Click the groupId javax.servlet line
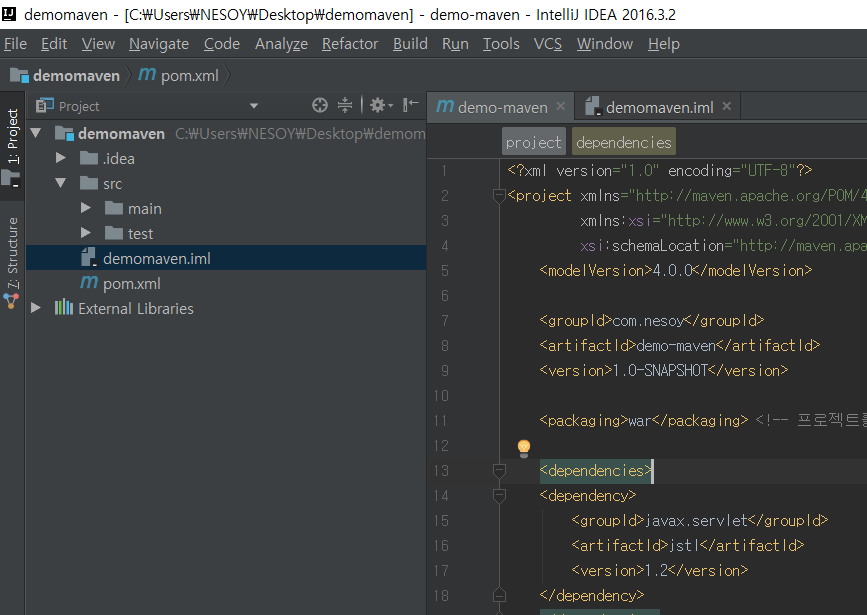Viewport: 867px width, 615px height. (699, 520)
